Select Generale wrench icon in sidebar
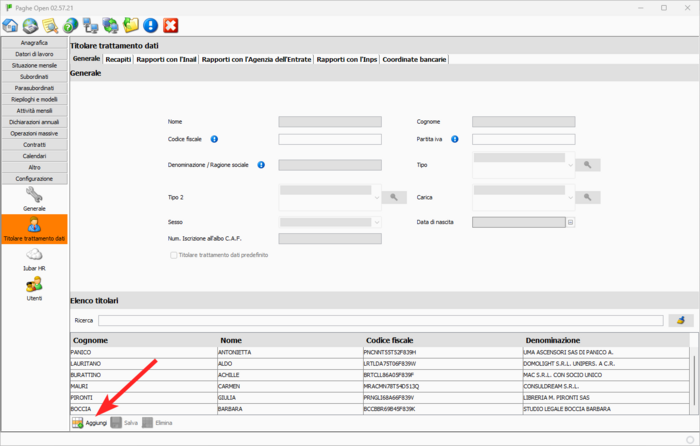 point(34,198)
